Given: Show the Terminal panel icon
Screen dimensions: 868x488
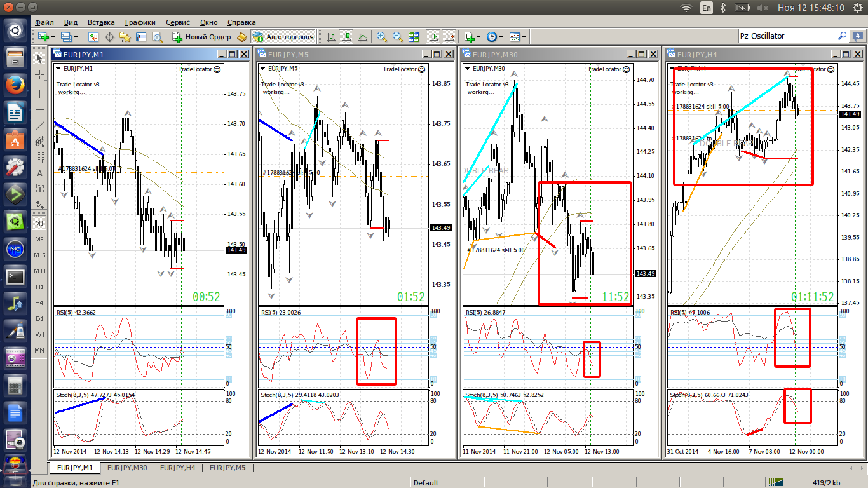Looking at the screenshot, I should (141, 37).
